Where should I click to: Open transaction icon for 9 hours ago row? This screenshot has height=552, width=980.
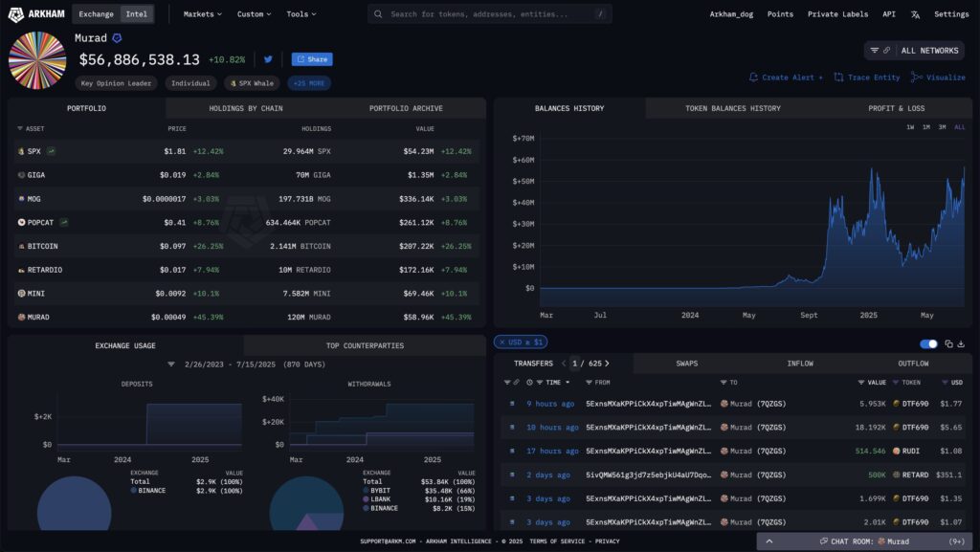click(x=512, y=404)
